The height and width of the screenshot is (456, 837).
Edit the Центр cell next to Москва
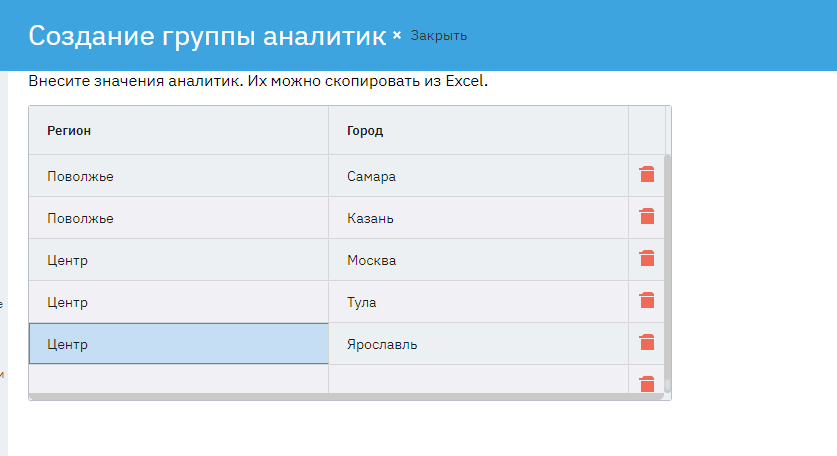click(x=178, y=260)
